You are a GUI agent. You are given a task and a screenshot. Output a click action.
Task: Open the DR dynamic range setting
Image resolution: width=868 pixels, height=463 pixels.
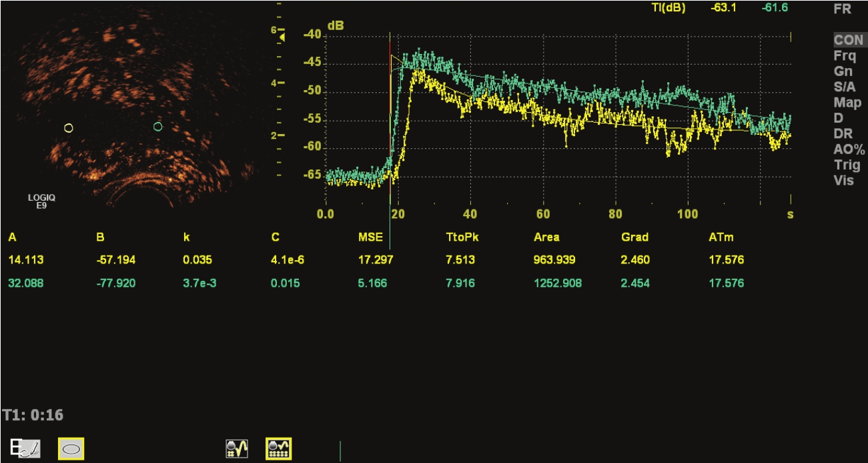click(x=843, y=134)
